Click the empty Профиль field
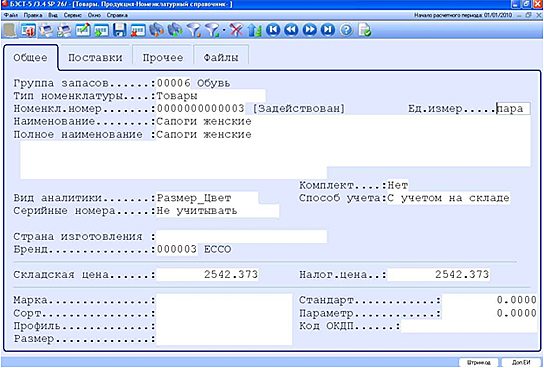The width and height of the screenshot is (544, 368). click(x=224, y=326)
